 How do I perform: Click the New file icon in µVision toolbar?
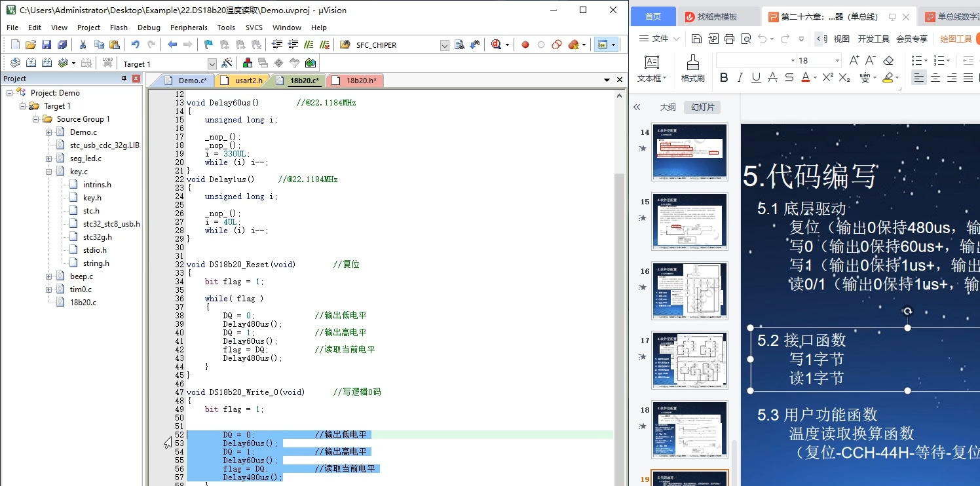[x=15, y=45]
